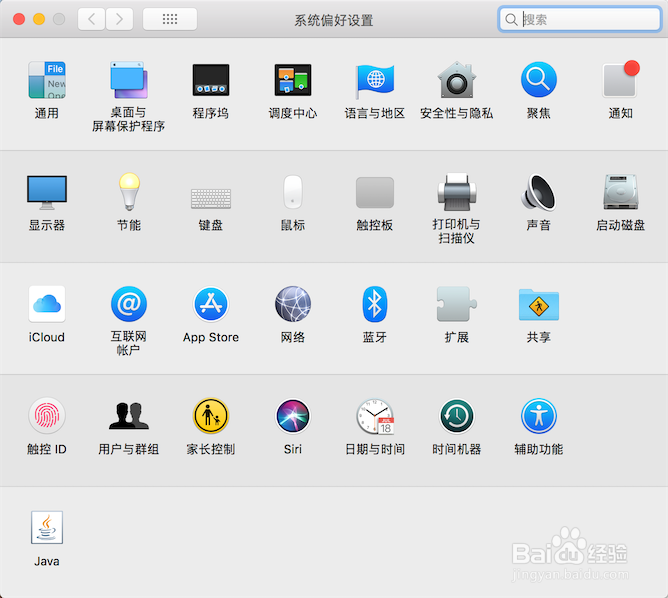Click the back navigation arrow
The width and height of the screenshot is (668, 598).
click(91, 19)
